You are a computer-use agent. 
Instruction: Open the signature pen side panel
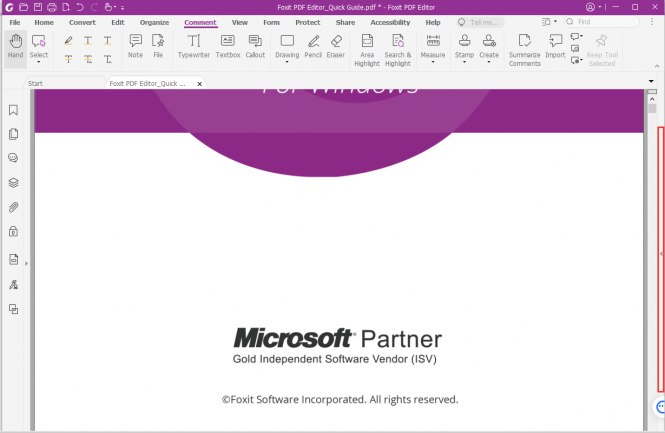point(14,285)
